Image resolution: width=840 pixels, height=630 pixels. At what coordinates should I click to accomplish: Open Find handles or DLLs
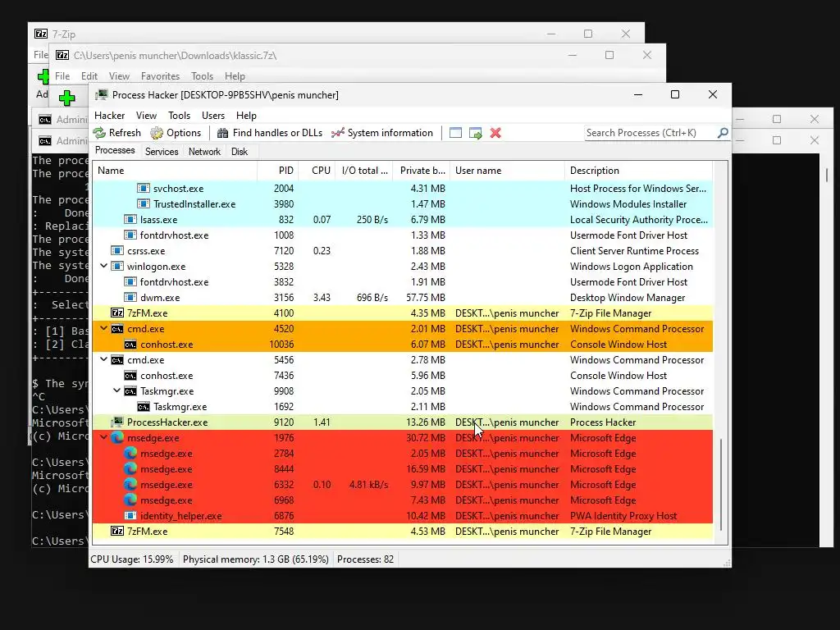[x=269, y=133]
